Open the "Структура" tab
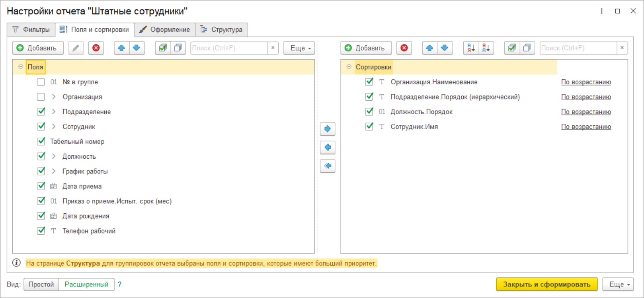Viewport: 644px width, 298px height. 222,30
